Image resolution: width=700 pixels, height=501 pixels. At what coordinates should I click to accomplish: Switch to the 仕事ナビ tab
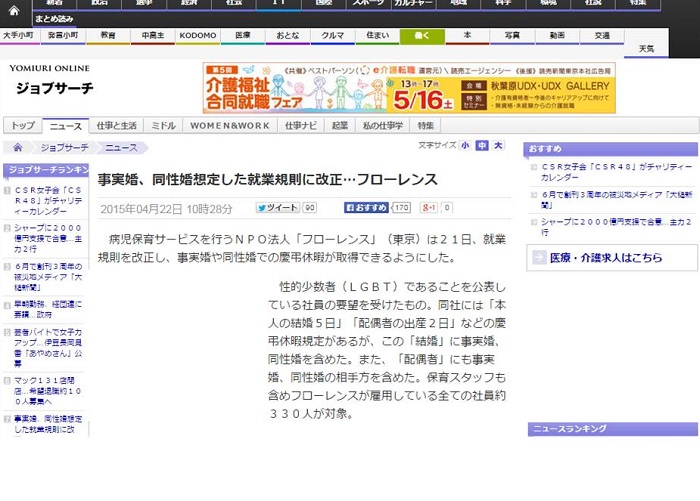coord(301,126)
